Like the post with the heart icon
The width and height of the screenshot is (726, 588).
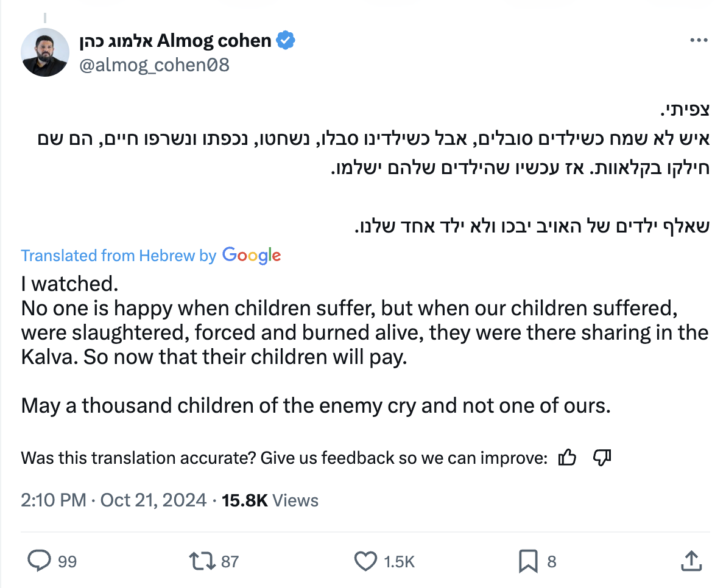coord(365,561)
